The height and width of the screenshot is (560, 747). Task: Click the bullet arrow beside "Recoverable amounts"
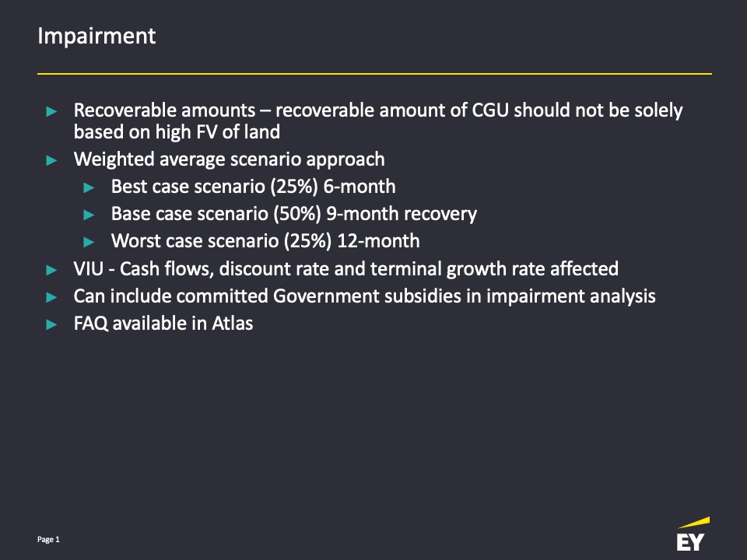tap(52, 112)
